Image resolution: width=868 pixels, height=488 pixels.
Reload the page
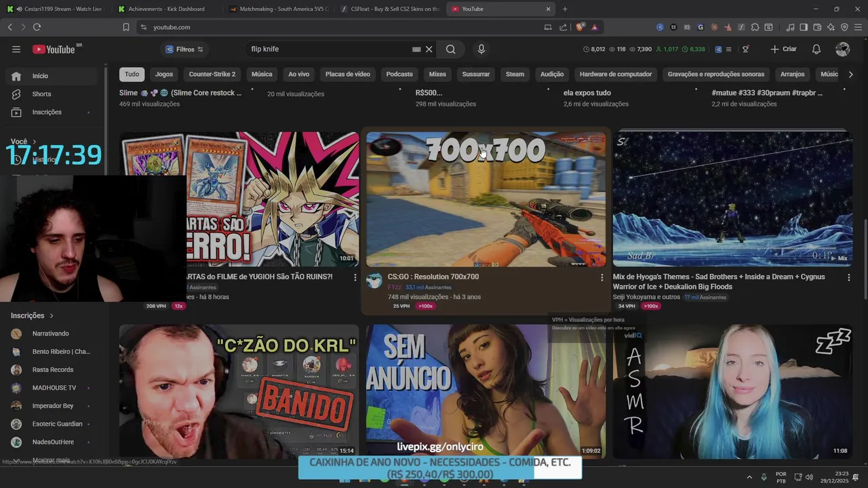pos(37,27)
